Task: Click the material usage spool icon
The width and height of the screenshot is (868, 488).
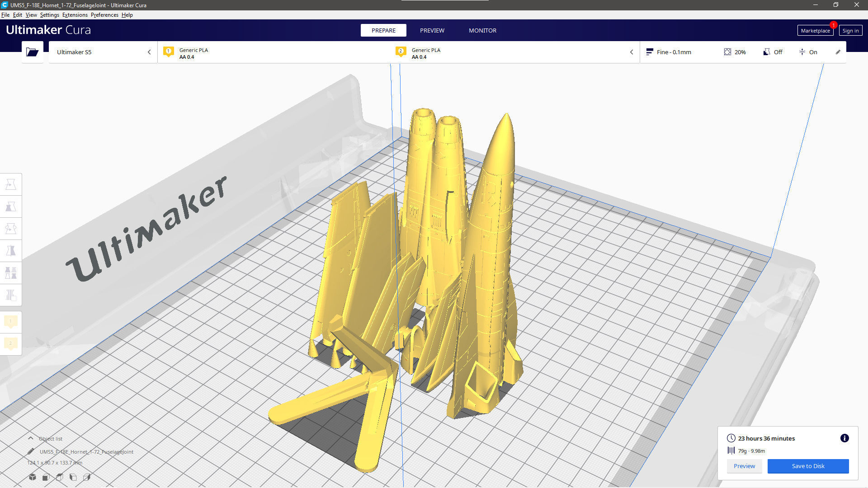Action: 731,450
